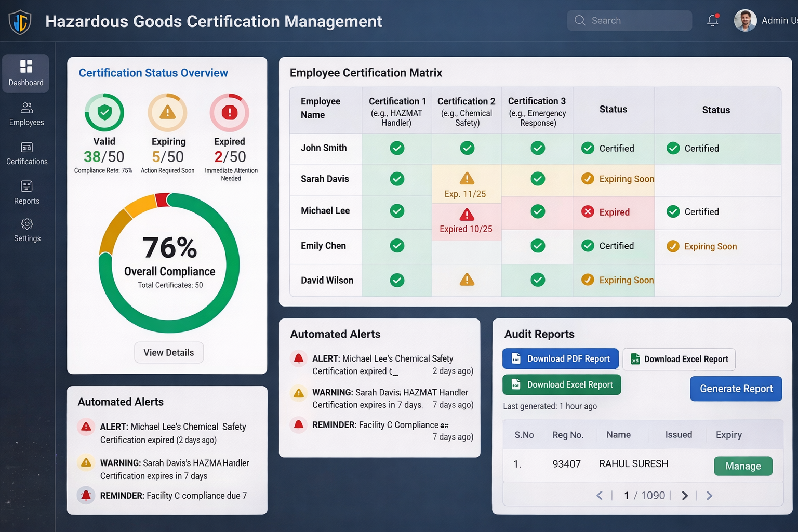798x532 pixels.
Task: Click the Expiry column header
Action: pyautogui.click(x=728, y=435)
